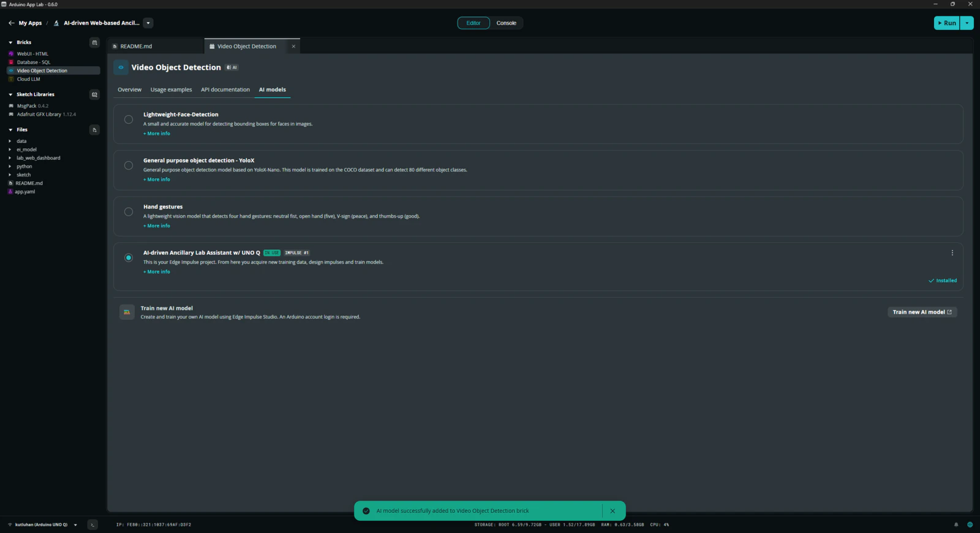Collapse the Files section
Screen dimensions: 980x533
pyautogui.click(x=10, y=130)
